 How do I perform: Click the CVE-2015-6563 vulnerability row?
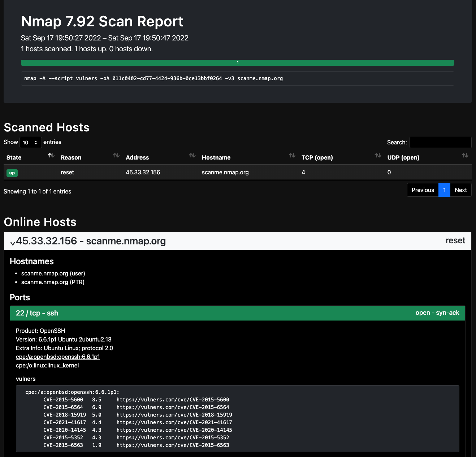pos(136,445)
